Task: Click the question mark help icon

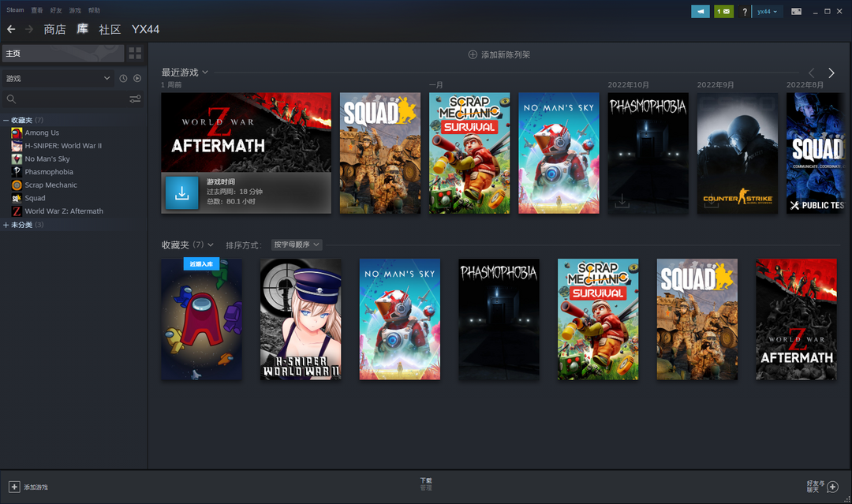Action: point(745,11)
